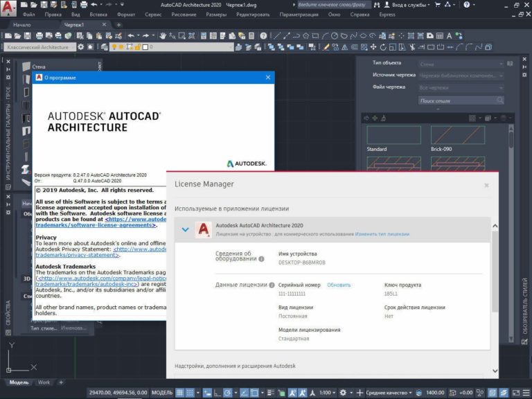Open the Среднее качество detail dropdown
The width and height of the screenshot is (532, 399).
coord(389,393)
